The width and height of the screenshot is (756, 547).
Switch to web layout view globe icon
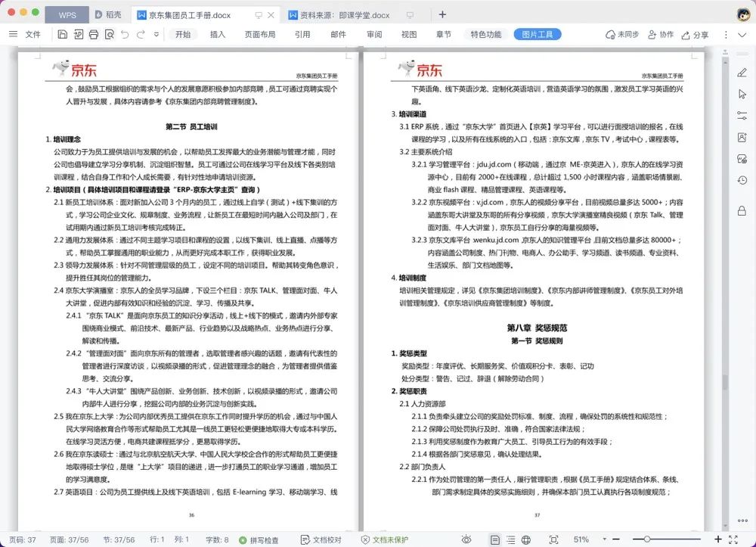coord(526,539)
